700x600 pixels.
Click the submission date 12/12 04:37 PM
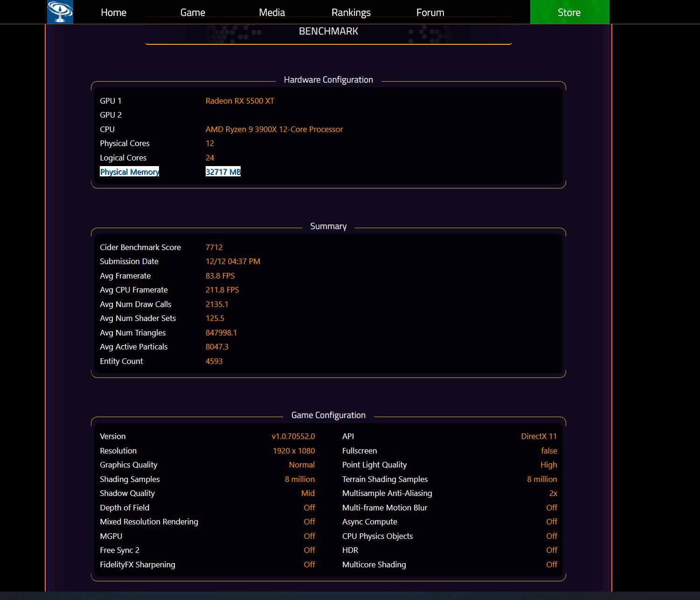click(x=233, y=261)
